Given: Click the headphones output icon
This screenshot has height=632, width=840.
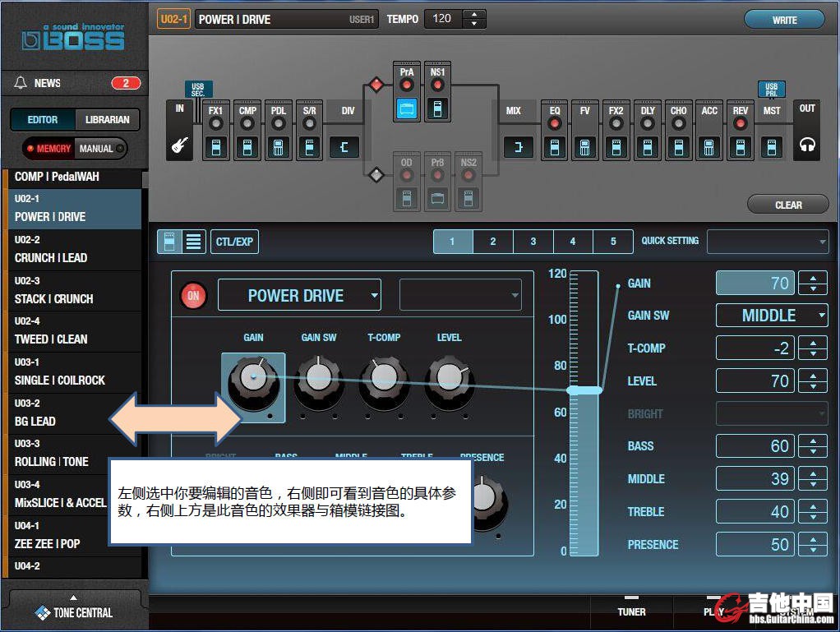Looking at the screenshot, I should click(x=807, y=145).
